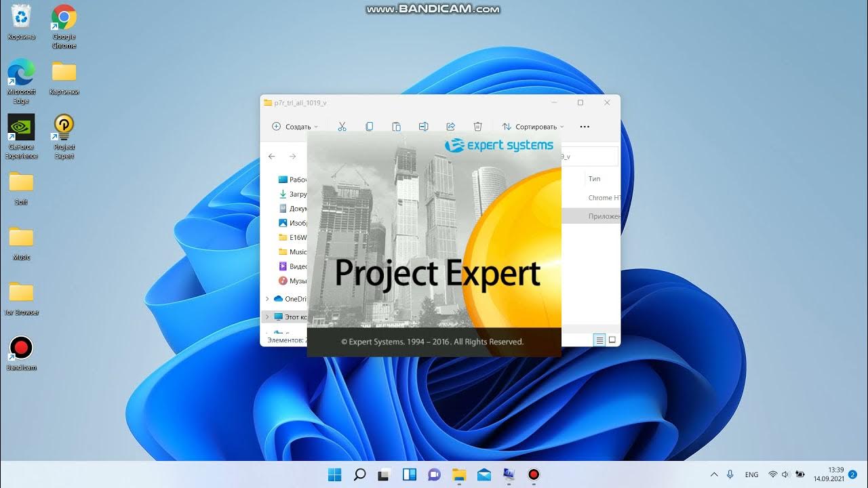
Task: Open the Soft desktop folder
Action: (x=21, y=188)
